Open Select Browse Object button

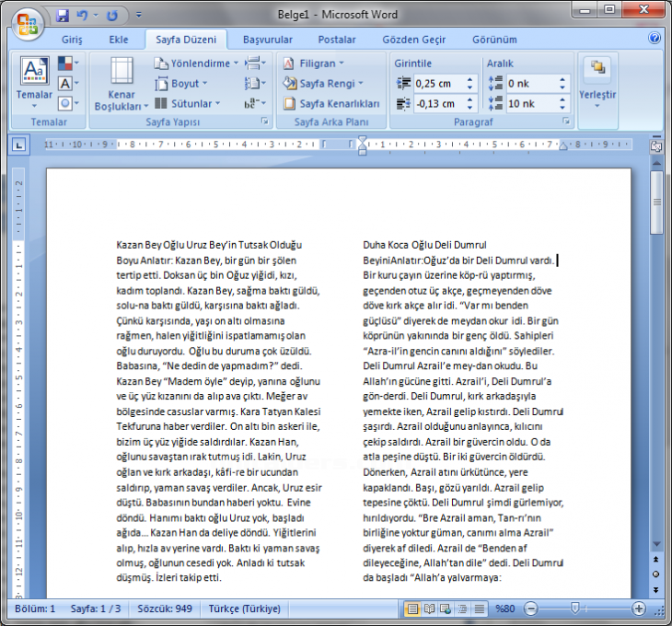(656, 574)
